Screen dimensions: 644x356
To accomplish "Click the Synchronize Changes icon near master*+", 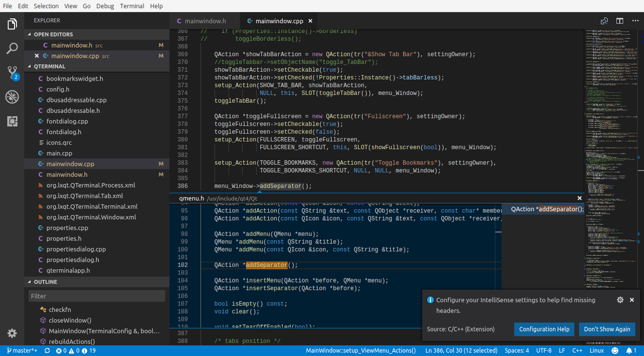I will click(x=47, y=350).
